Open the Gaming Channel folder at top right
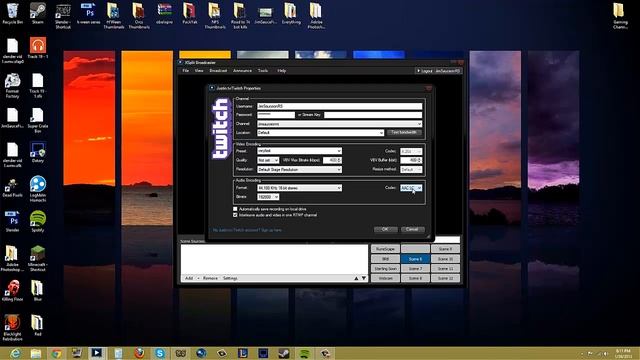Image resolution: width=640 pixels, height=360 pixels. click(620, 16)
